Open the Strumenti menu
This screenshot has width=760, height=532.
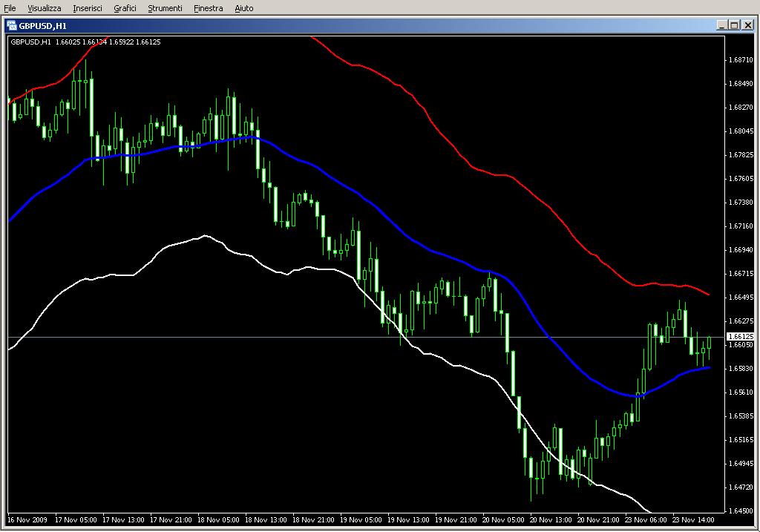pos(165,8)
